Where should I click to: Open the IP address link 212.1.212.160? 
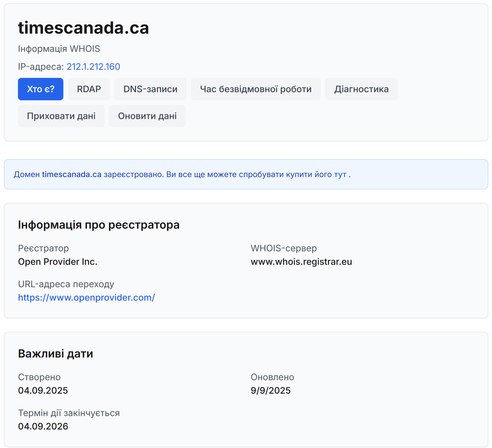[x=93, y=67]
